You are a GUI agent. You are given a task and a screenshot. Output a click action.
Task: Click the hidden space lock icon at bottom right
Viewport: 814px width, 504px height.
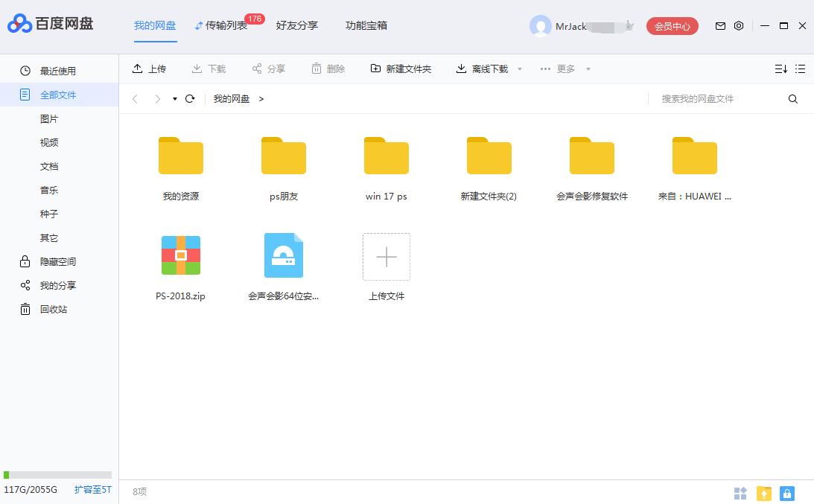pyautogui.click(x=786, y=493)
